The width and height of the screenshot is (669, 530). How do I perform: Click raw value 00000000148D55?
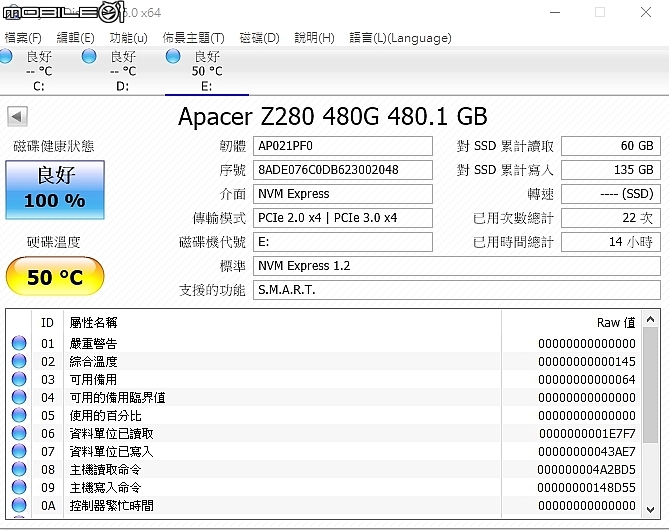586,487
